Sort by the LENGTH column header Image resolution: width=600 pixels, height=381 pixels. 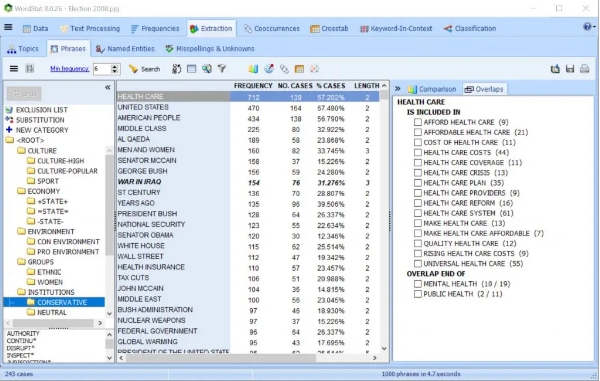click(x=367, y=86)
